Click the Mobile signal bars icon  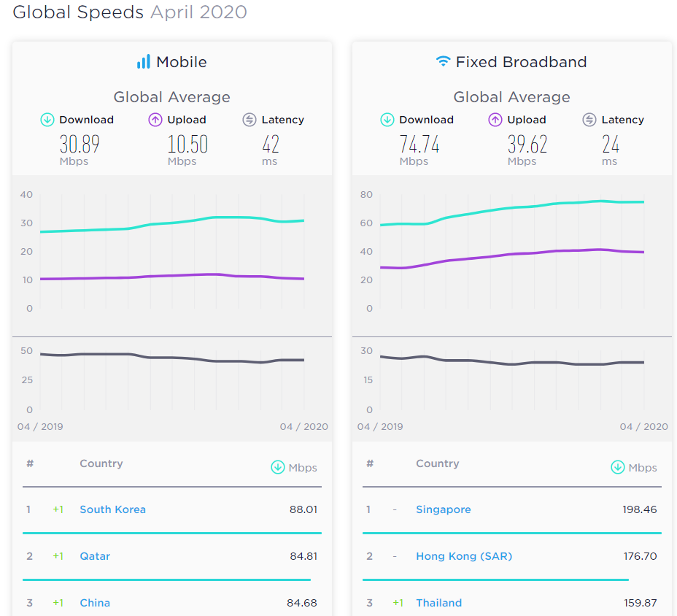tap(143, 62)
